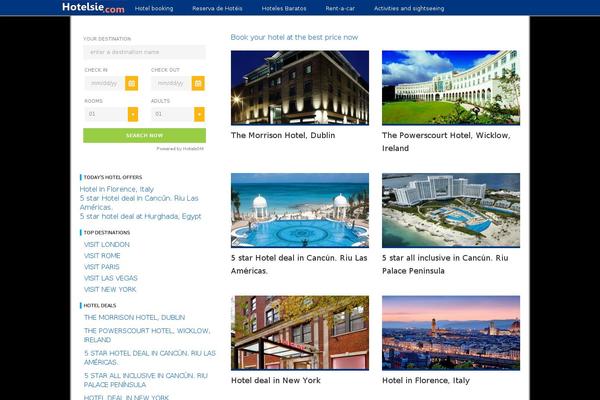The width and height of the screenshot is (600, 400).
Task: Open the check-out calendar icon
Action: coord(198,83)
